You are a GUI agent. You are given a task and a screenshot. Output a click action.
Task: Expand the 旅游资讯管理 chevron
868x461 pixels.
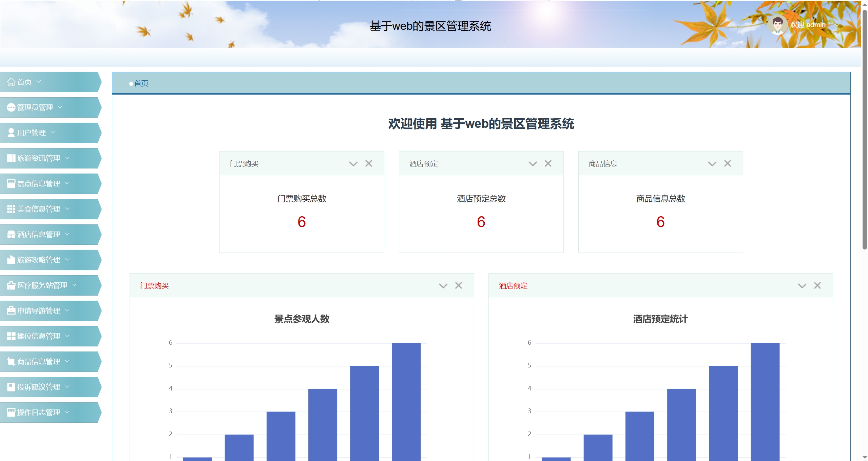tap(67, 158)
